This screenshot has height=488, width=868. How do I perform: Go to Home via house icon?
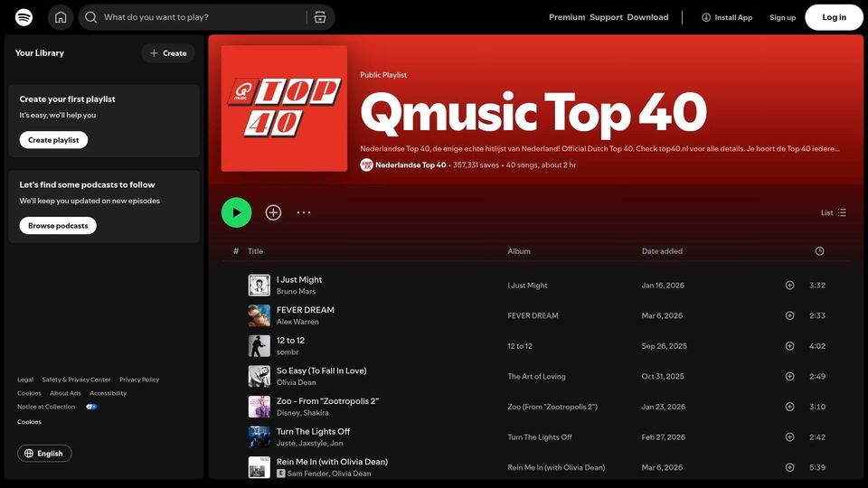click(61, 17)
